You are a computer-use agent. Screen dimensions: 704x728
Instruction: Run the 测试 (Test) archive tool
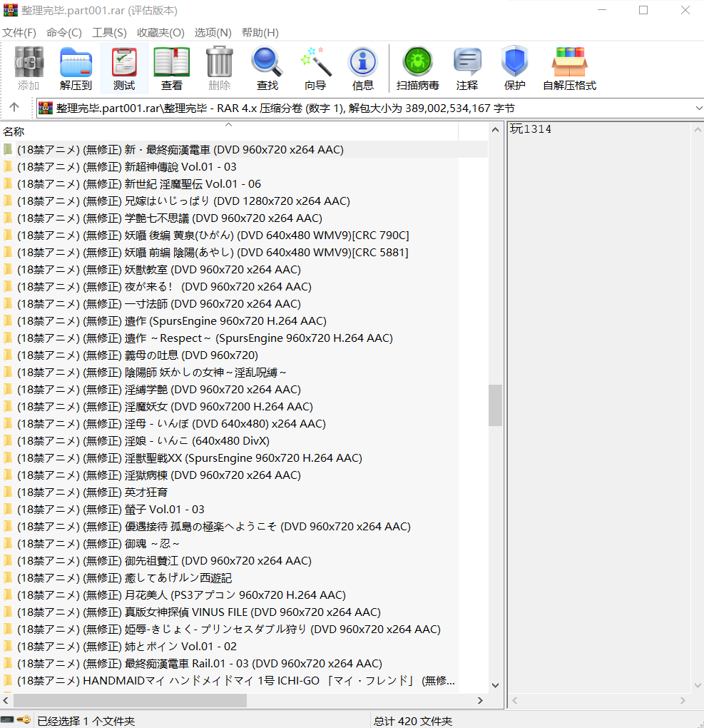click(x=124, y=69)
